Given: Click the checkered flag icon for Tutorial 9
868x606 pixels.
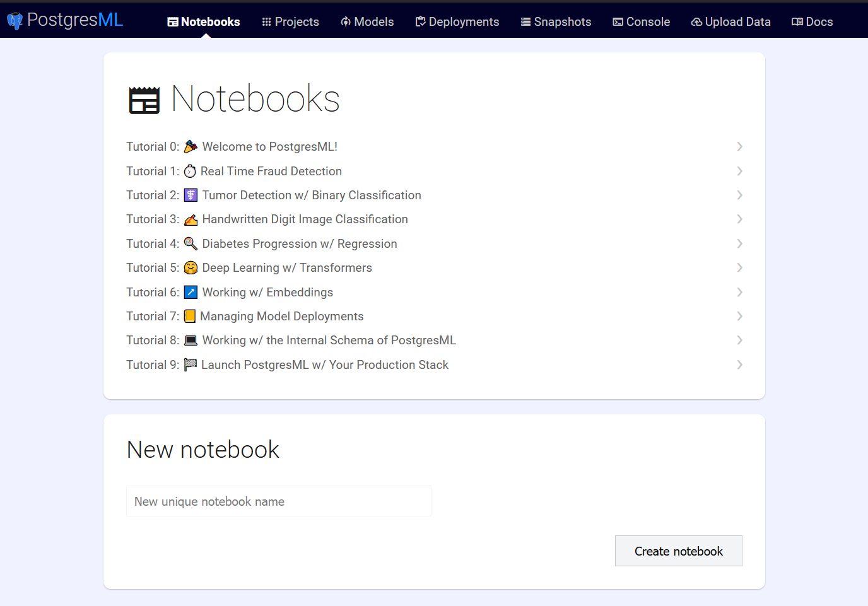Looking at the screenshot, I should coord(190,365).
